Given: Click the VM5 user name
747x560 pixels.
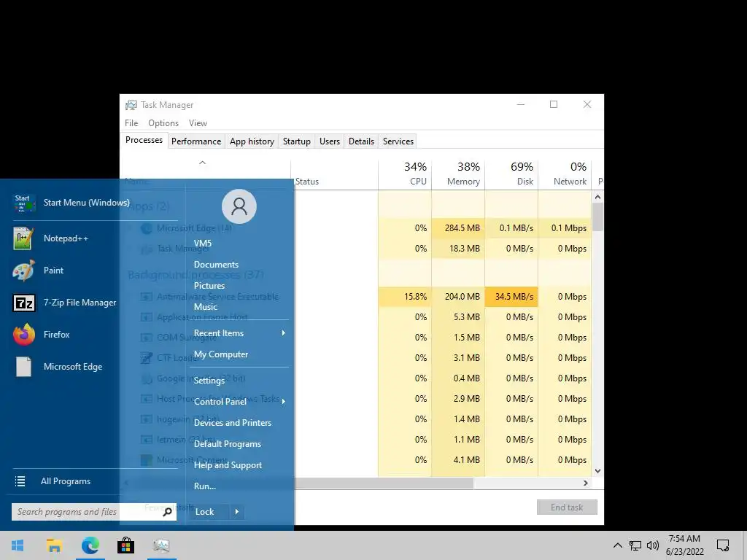Looking at the screenshot, I should [203, 243].
